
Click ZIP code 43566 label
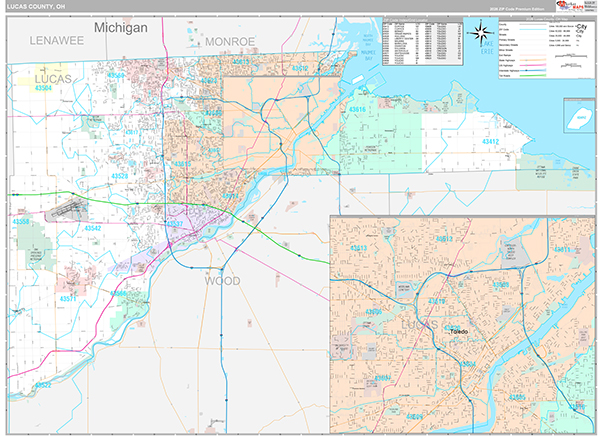118,294
